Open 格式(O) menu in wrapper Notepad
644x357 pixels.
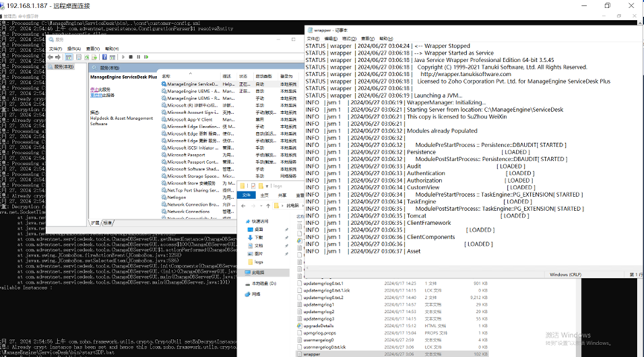[349, 39]
